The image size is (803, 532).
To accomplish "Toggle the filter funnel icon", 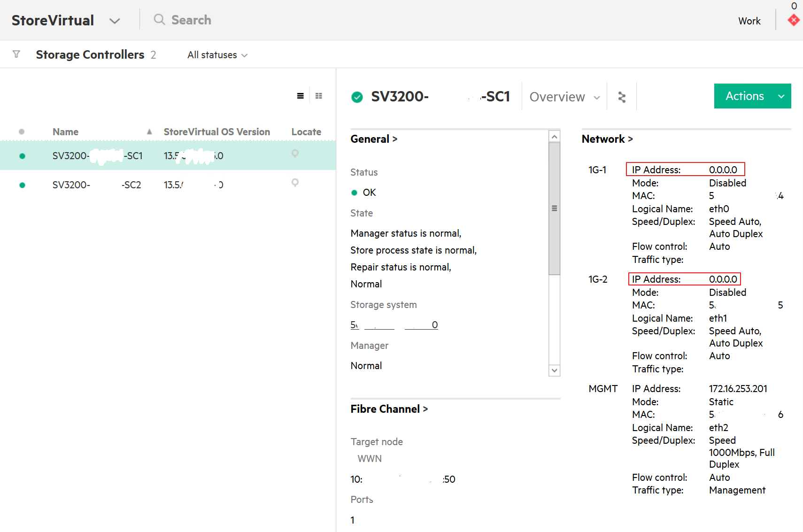I will pyautogui.click(x=16, y=54).
